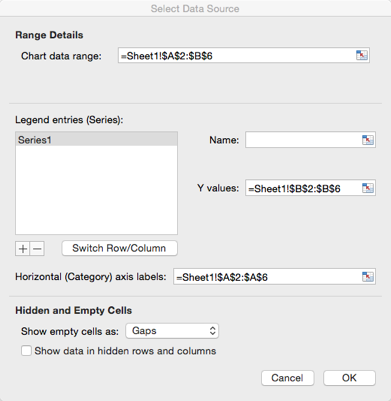Add a new series with the plus button

tap(23, 249)
